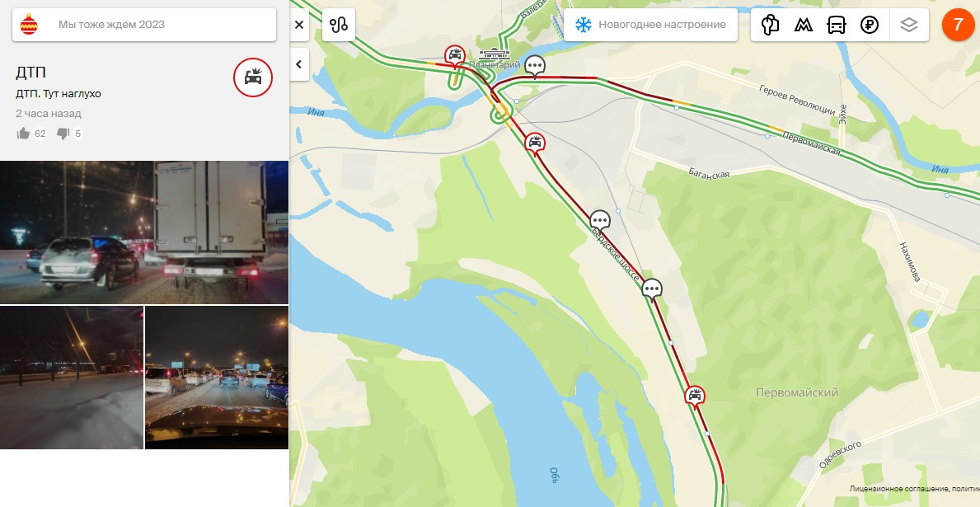
Task: Click the red ДТП accident icon in card
Action: click(253, 77)
